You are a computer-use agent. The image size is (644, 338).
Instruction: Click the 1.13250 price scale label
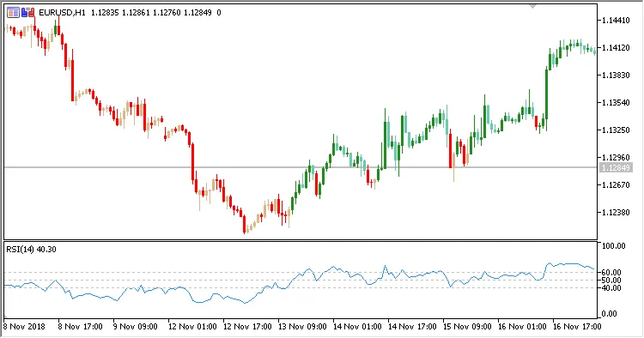pyautogui.click(x=616, y=130)
